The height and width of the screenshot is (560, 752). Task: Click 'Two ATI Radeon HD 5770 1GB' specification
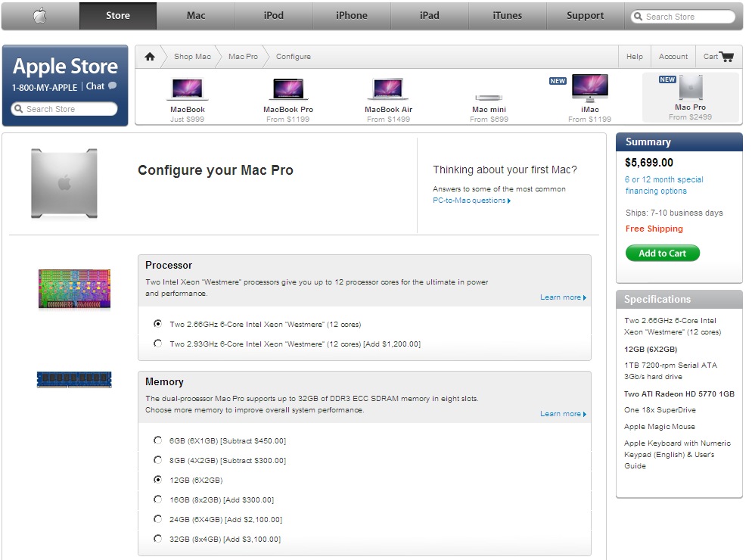pyautogui.click(x=679, y=394)
